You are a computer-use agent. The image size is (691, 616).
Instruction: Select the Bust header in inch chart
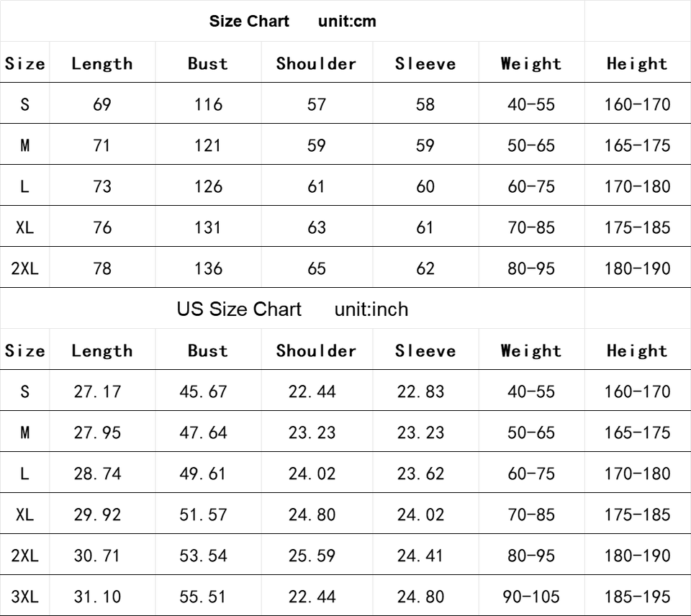[208, 351]
